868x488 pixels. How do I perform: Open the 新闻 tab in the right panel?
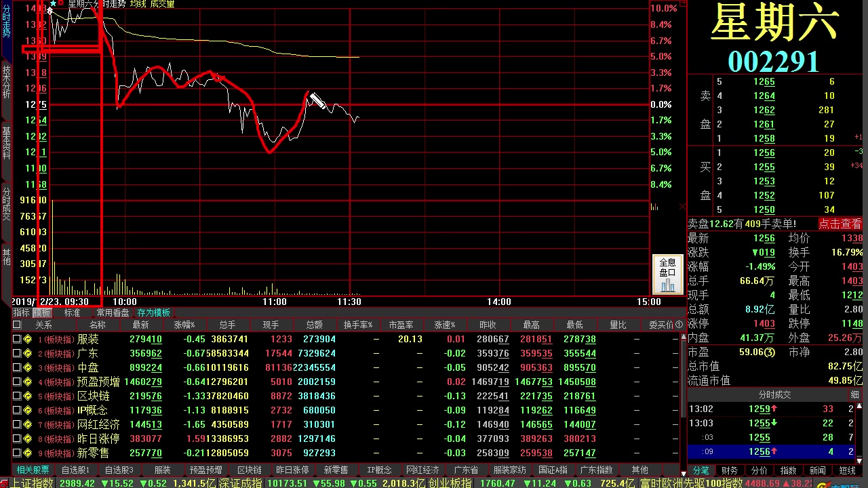pyautogui.click(x=818, y=470)
